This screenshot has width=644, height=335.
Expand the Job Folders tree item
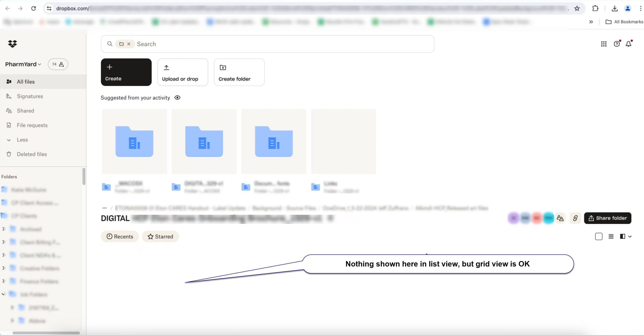[x=3, y=294]
